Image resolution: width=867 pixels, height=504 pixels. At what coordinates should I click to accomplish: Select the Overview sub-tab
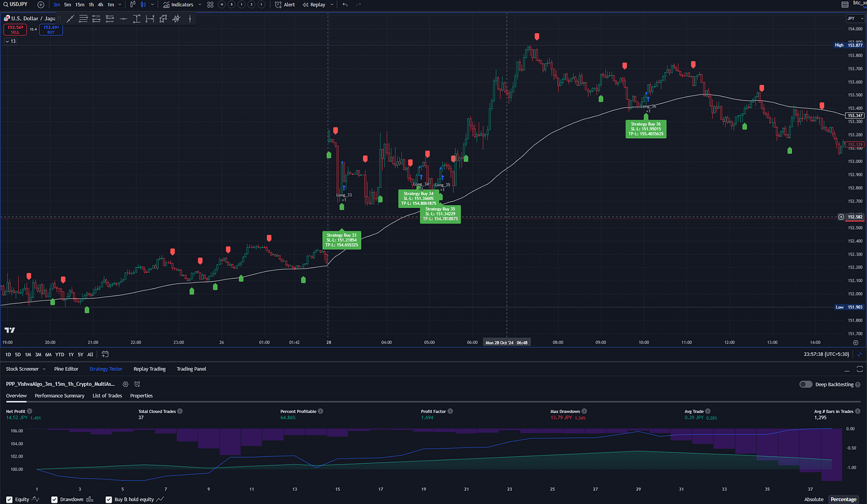(16, 396)
